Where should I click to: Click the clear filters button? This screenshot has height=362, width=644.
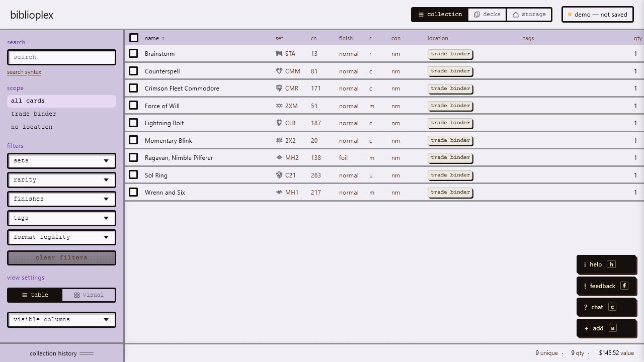(61, 258)
